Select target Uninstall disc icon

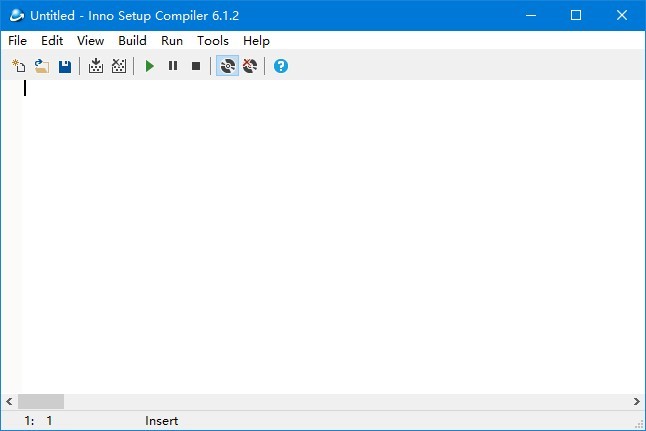pyautogui.click(x=250, y=66)
